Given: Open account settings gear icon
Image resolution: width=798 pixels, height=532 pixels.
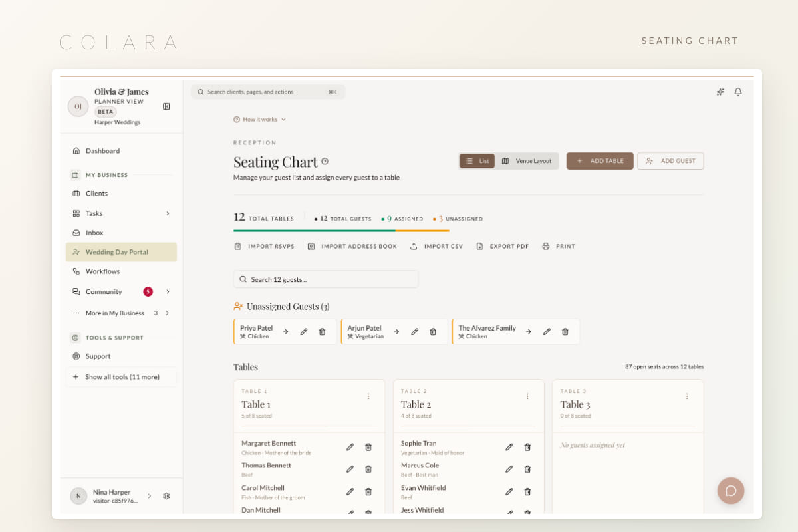Looking at the screenshot, I should pyautogui.click(x=166, y=496).
